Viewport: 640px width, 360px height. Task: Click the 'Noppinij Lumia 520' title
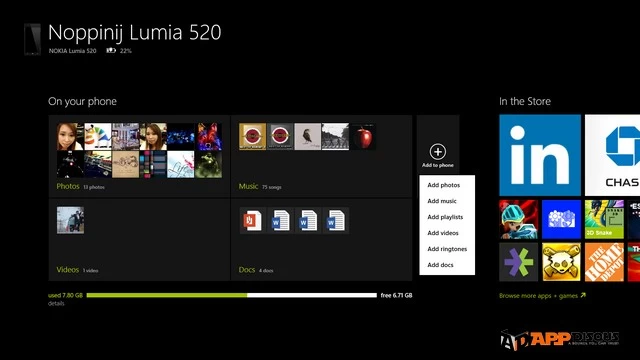[135, 33]
